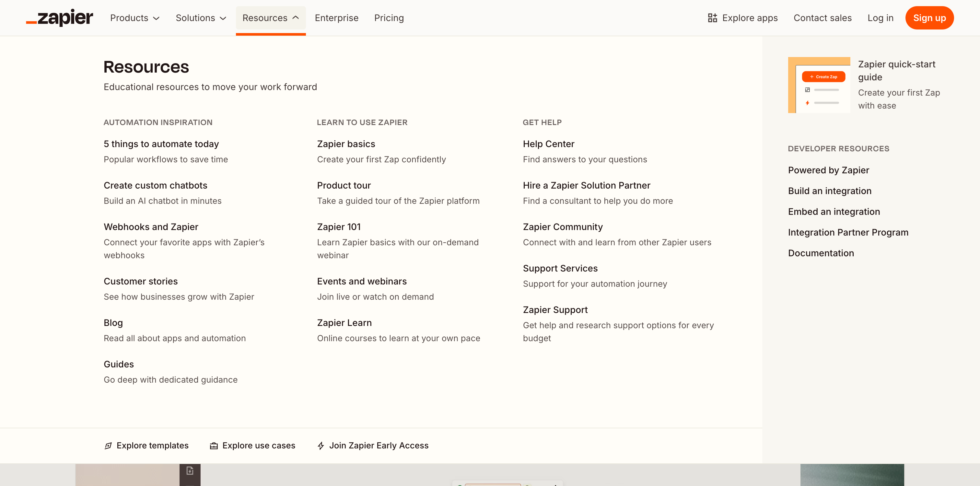980x486 pixels.
Task: Click the Zapier logo
Action: [59, 18]
